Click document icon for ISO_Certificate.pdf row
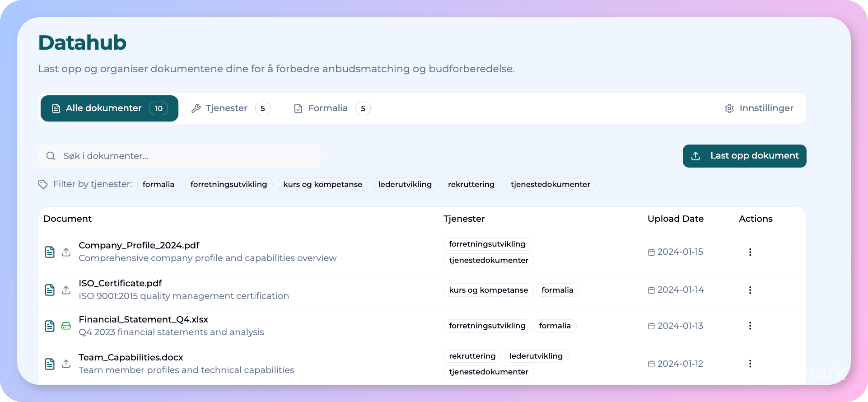 [50, 290]
